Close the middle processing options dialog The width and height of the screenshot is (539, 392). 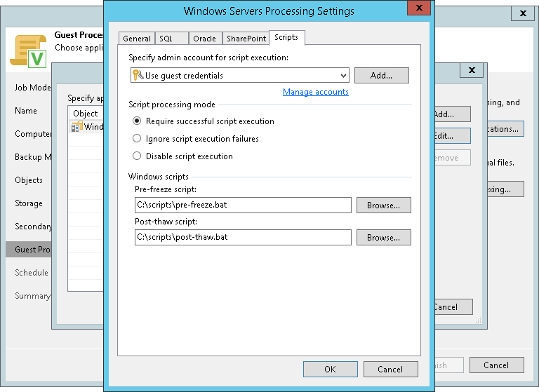click(x=472, y=70)
